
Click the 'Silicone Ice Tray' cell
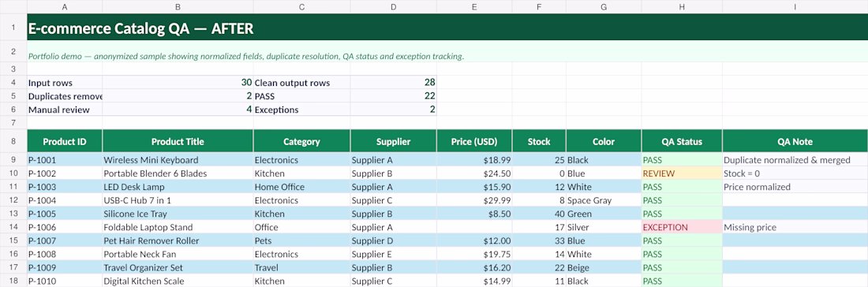tap(178, 214)
